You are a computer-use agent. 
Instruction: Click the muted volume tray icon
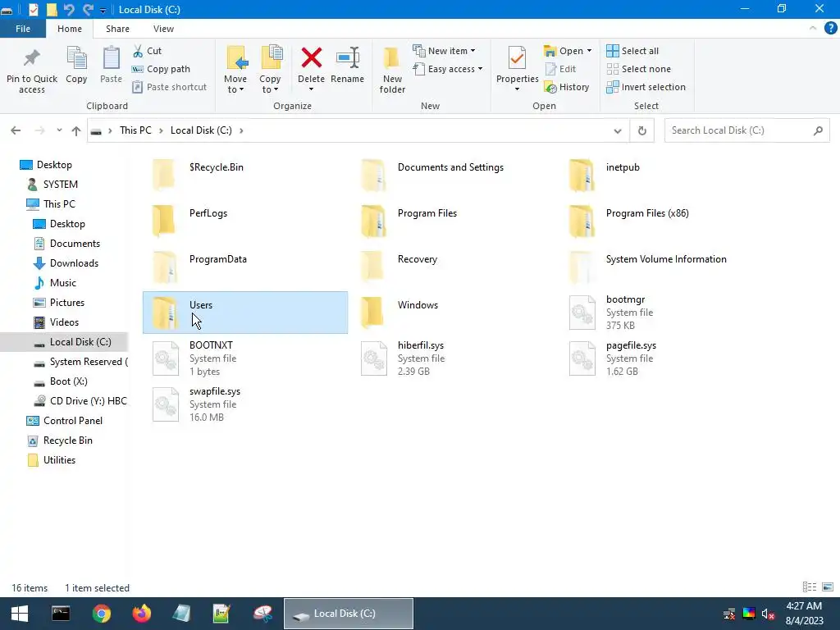(768, 614)
